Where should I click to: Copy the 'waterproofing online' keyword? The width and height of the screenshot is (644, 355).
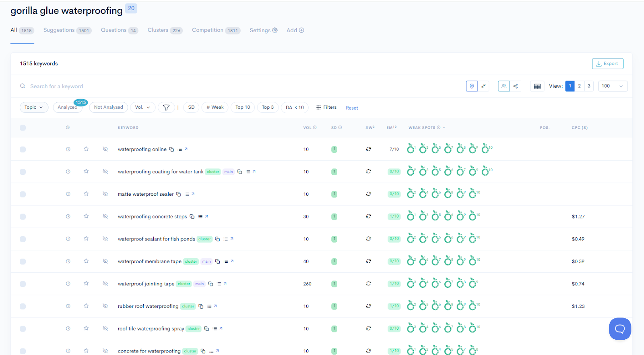[x=171, y=149]
